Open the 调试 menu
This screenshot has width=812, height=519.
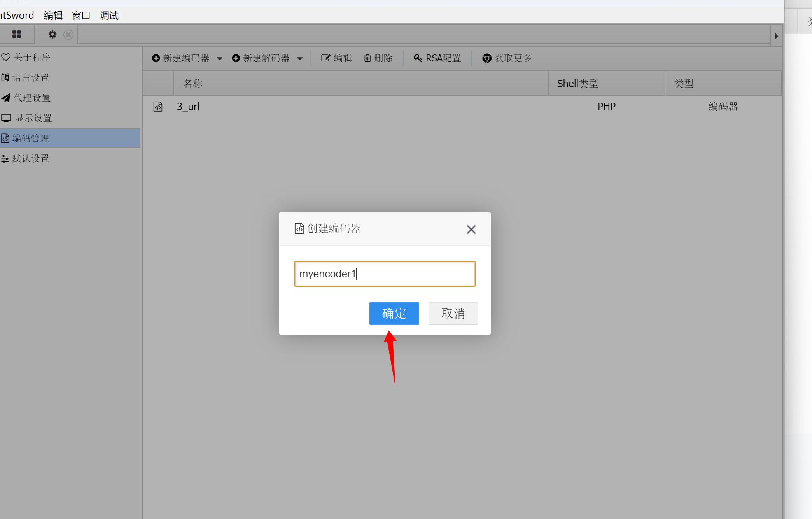[109, 16]
